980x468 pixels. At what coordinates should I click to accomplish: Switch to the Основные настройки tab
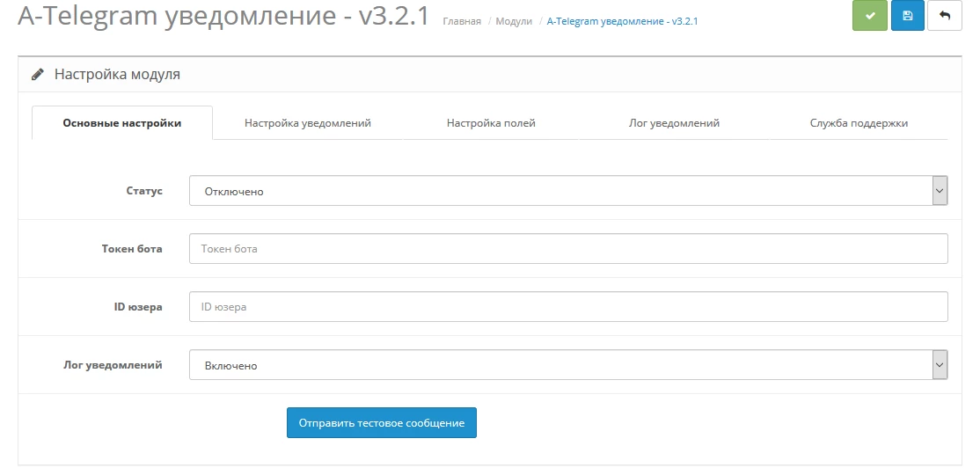pyautogui.click(x=122, y=123)
